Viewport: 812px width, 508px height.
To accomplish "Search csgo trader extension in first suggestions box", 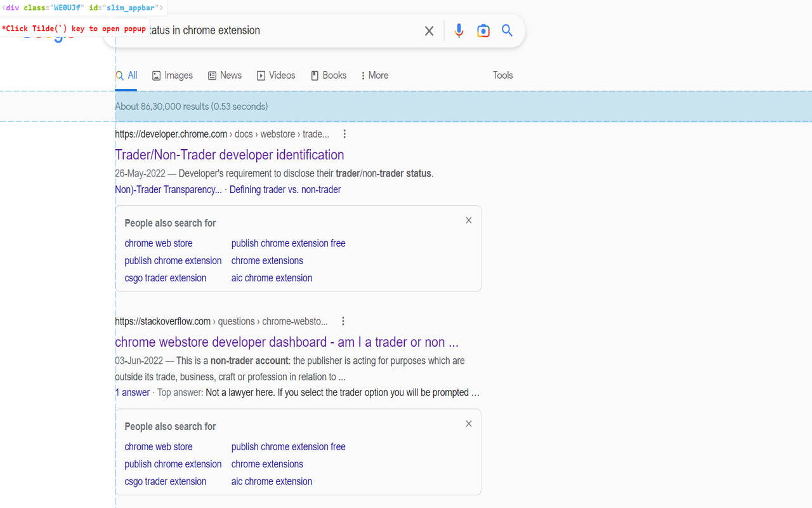I will pyautogui.click(x=166, y=278).
